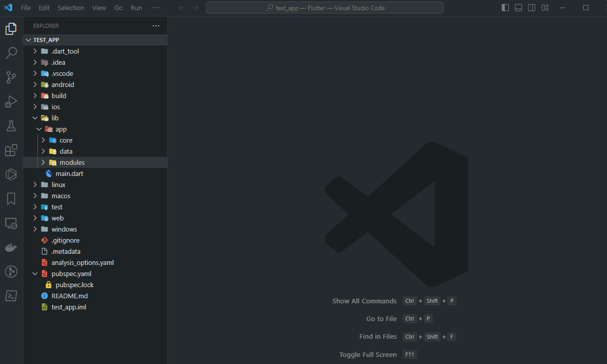Toggle the primary side bar layout button

[x=505, y=8]
